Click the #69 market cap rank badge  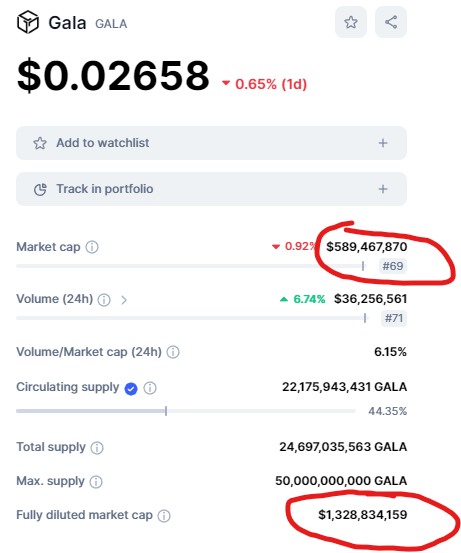click(x=393, y=266)
